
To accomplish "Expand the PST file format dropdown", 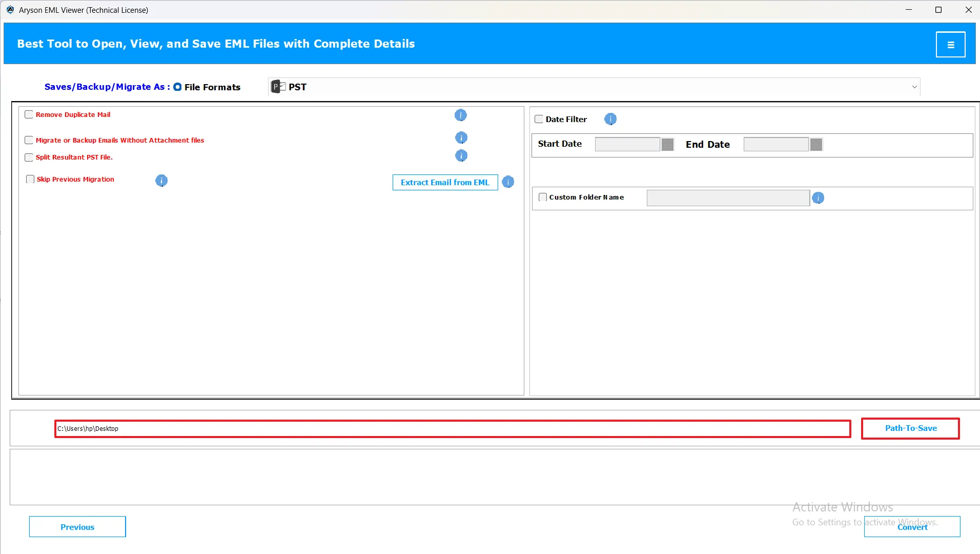I will (914, 87).
